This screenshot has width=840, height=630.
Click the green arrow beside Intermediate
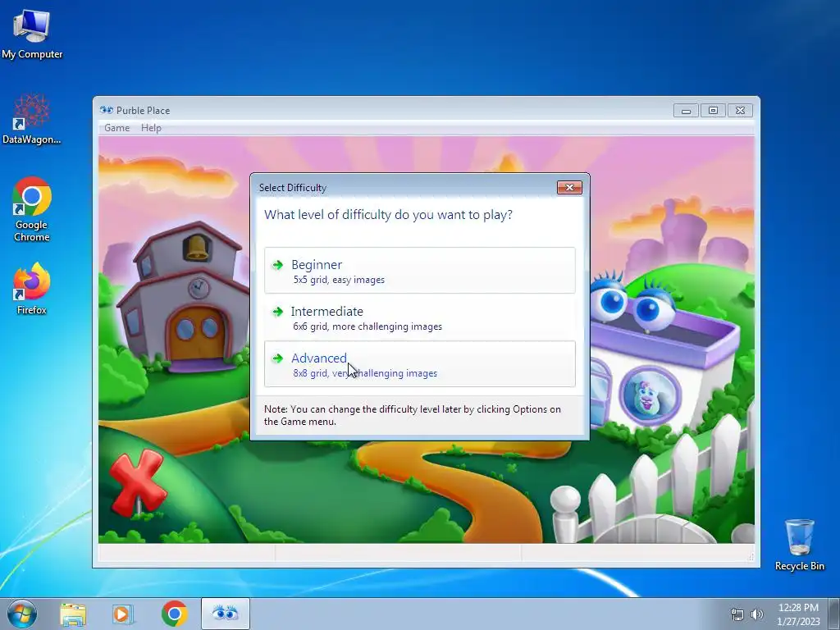coord(277,311)
